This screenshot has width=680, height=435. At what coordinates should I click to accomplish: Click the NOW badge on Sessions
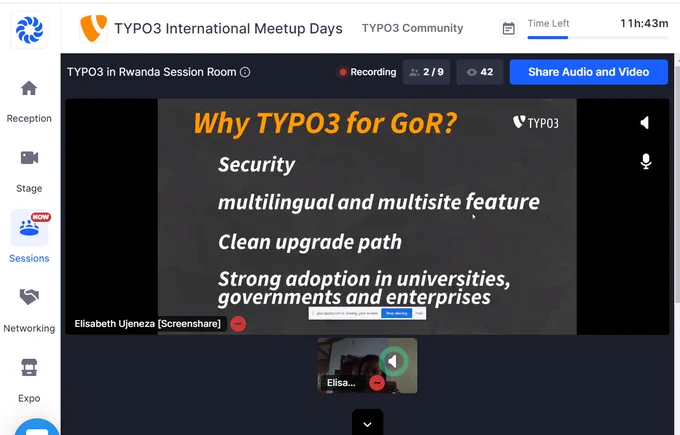(41, 217)
